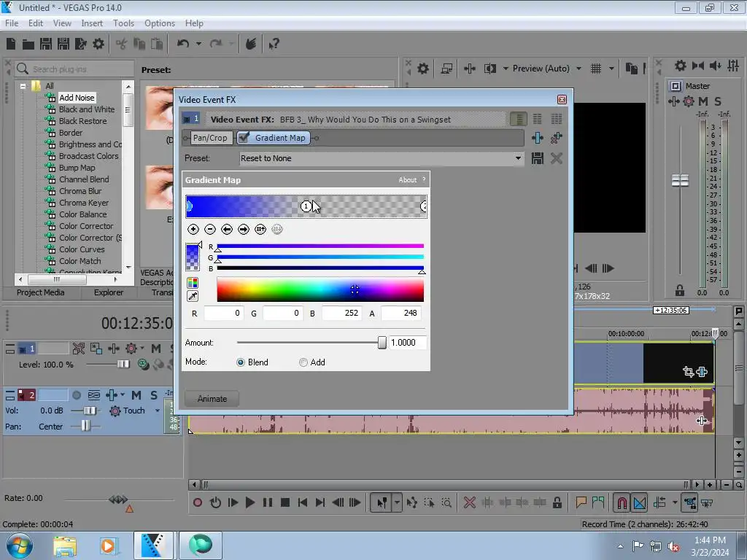The width and height of the screenshot is (747, 560).
Task: Open project Properties gear in toolbar
Action: tap(98, 44)
